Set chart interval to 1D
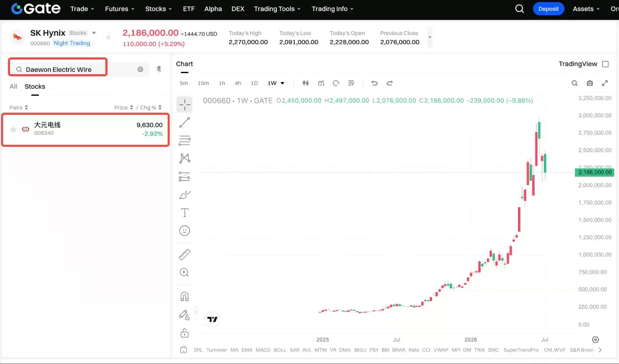This screenshot has width=619, height=364. coord(254,83)
